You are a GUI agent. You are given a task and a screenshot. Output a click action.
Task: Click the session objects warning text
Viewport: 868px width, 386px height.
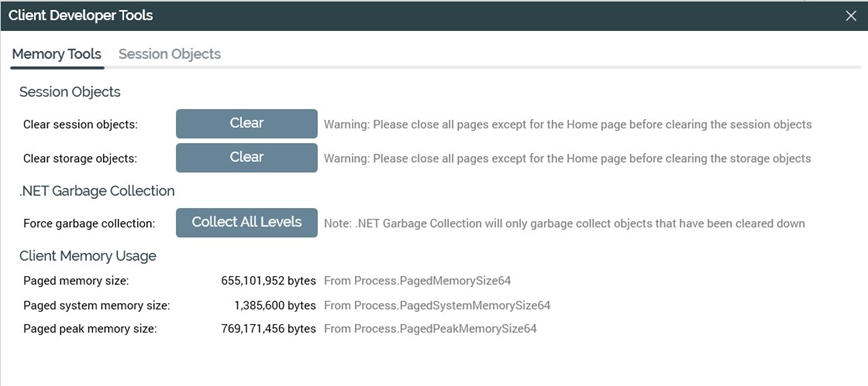pyautogui.click(x=568, y=125)
